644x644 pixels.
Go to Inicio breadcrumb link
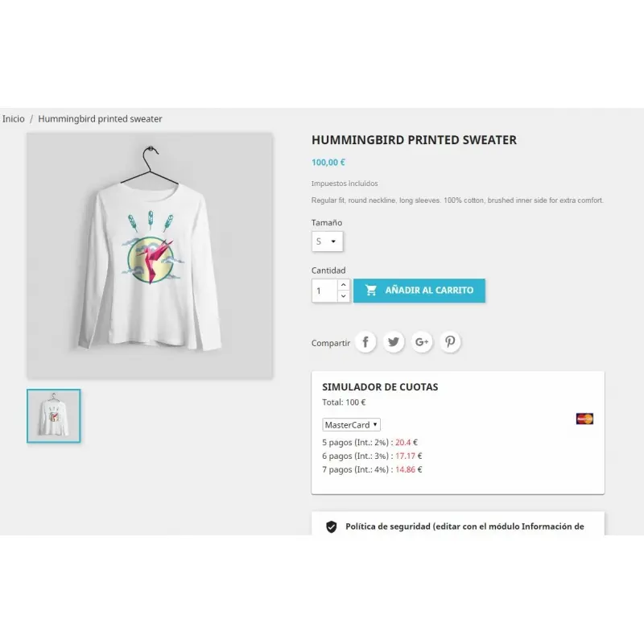pos(14,118)
